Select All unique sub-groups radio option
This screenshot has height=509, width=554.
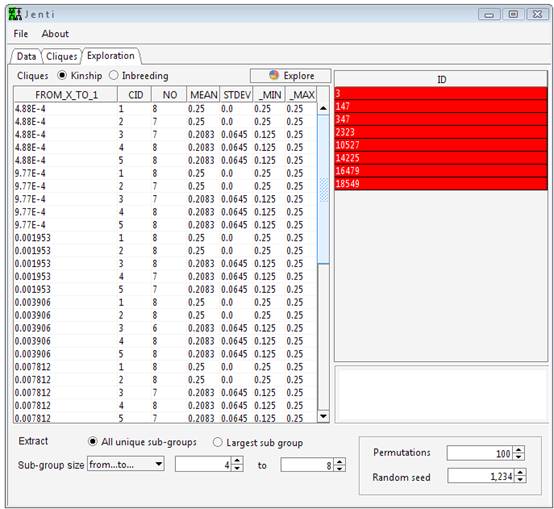click(93, 442)
